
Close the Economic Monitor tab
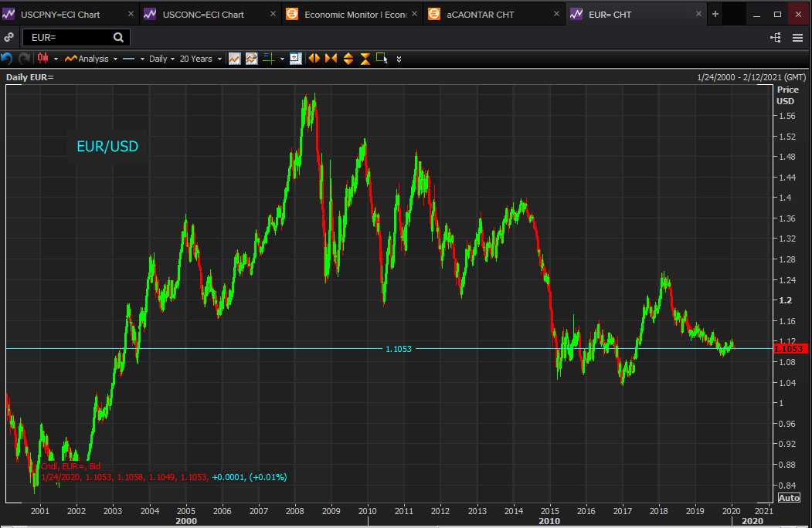pyautogui.click(x=414, y=14)
